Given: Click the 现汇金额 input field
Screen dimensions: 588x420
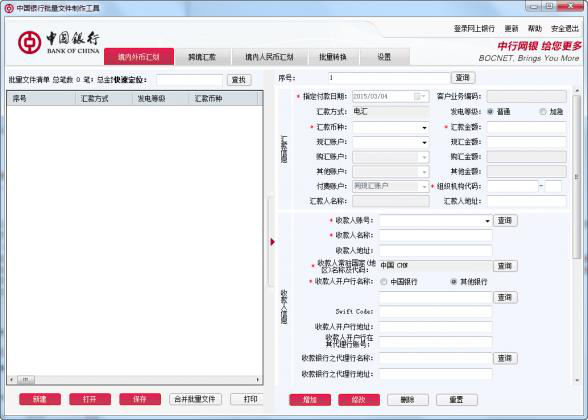Looking at the screenshot, I should tap(526, 142).
